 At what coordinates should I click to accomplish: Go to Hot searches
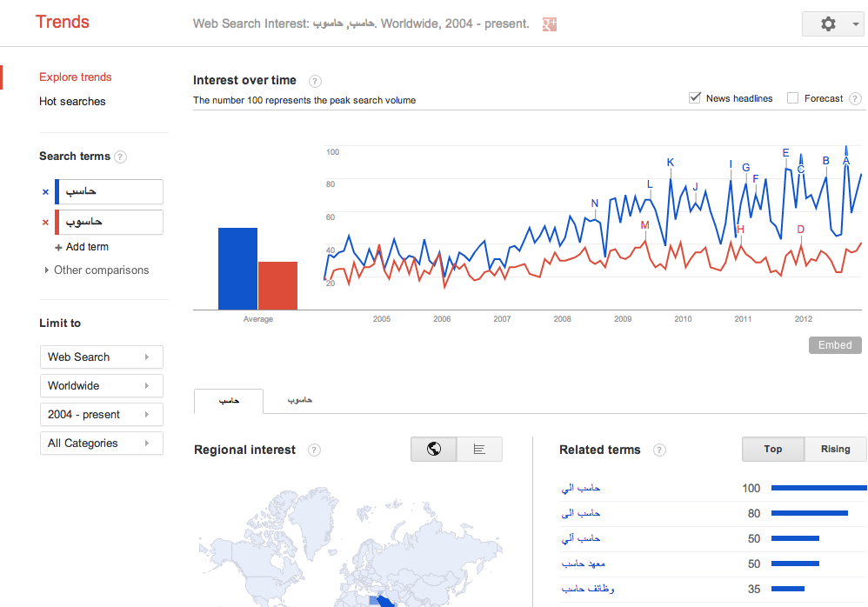point(72,102)
